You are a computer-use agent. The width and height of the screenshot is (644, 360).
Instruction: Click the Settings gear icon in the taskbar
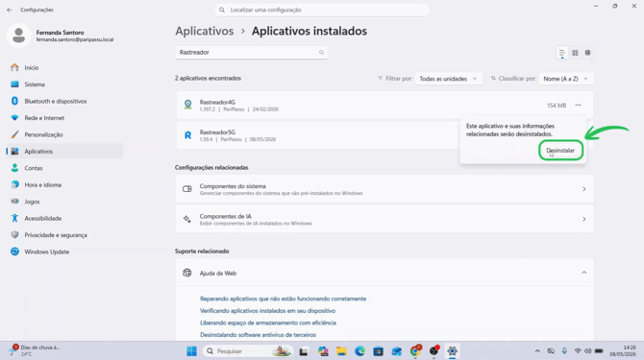point(452,351)
